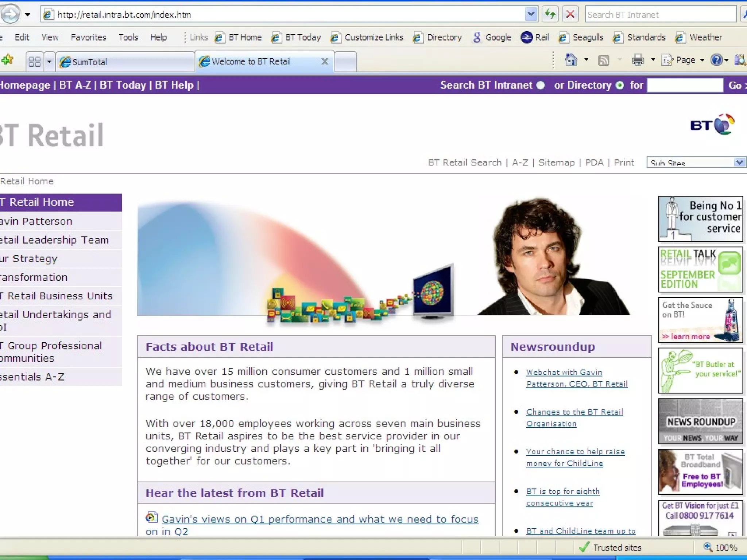Click the purple bar search input field
747x560 pixels.
pyautogui.click(x=684, y=85)
